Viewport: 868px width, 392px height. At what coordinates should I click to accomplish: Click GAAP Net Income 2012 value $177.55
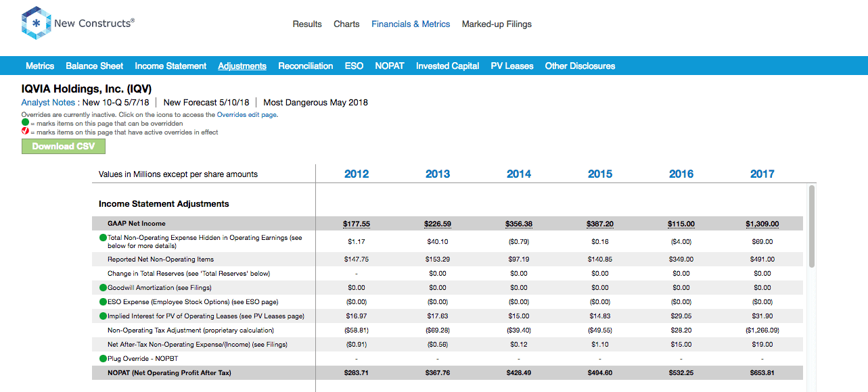point(357,224)
